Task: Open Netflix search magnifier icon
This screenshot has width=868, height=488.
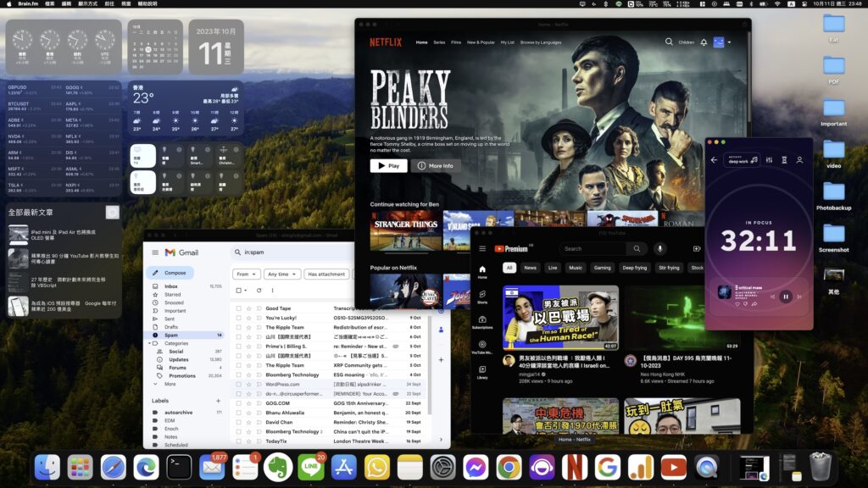Action: pyautogui.click(x=669, y=42)
